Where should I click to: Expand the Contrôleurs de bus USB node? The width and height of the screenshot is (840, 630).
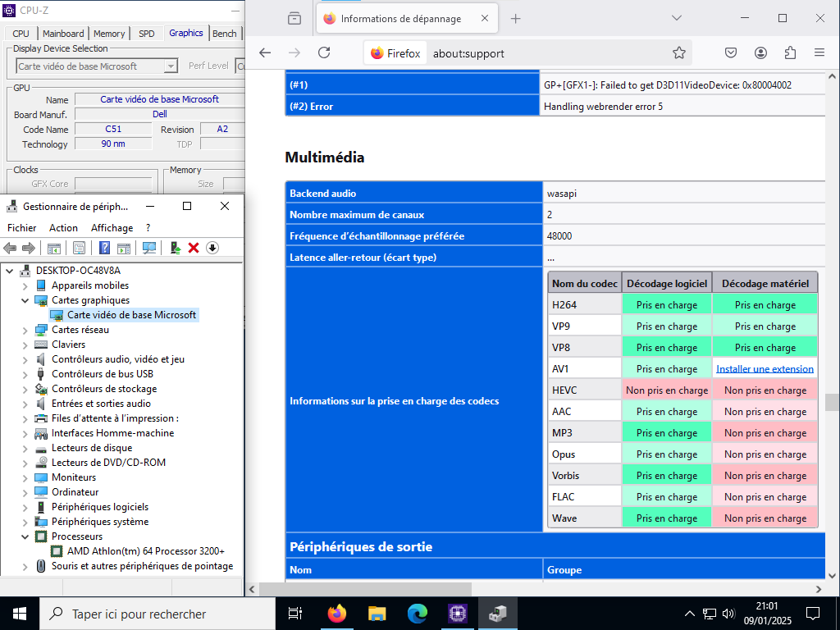tap(25, 374)
